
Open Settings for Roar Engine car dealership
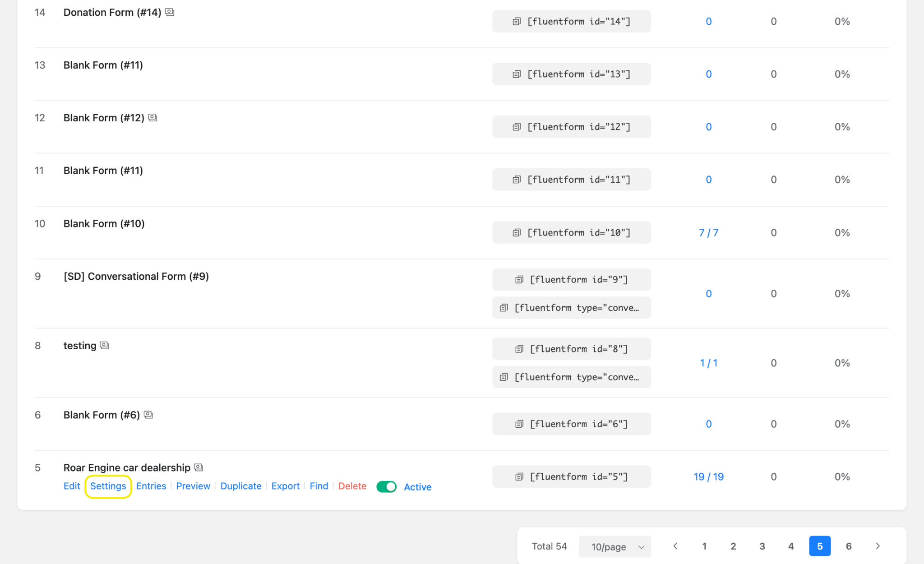click(x=108, y=486)
